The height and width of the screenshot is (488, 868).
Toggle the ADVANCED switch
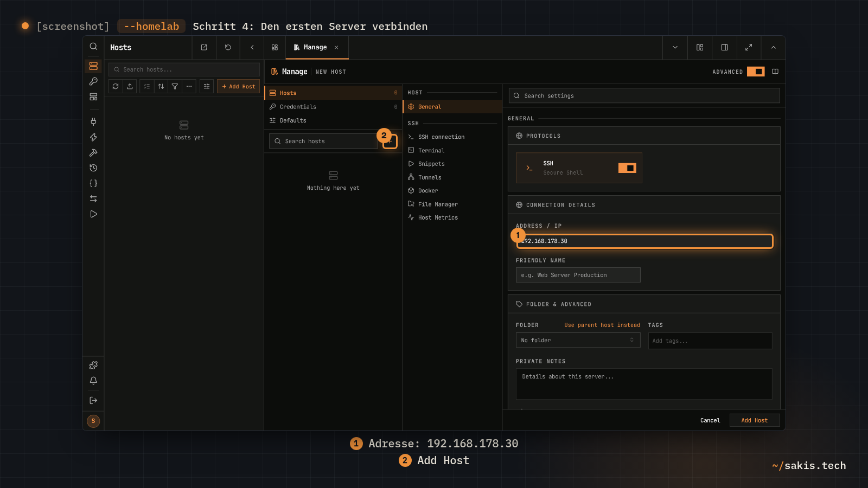756,72
